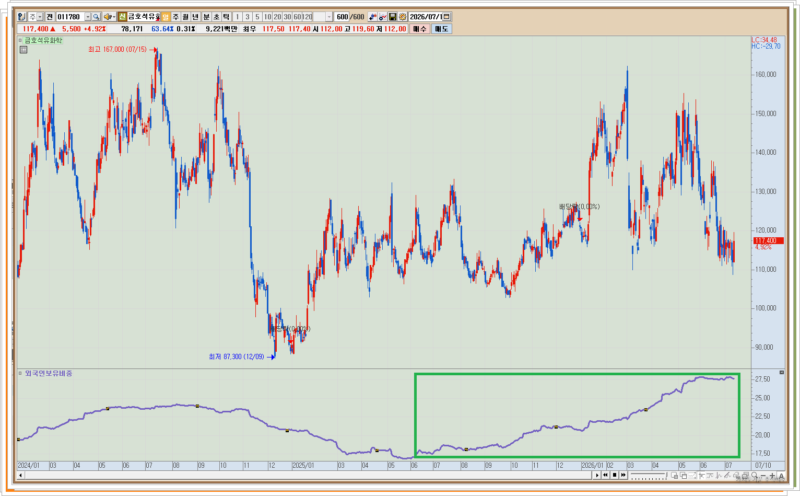Select the 30 interval button
The width and height of the screenshot is (800, 496).
pos(287,17)
